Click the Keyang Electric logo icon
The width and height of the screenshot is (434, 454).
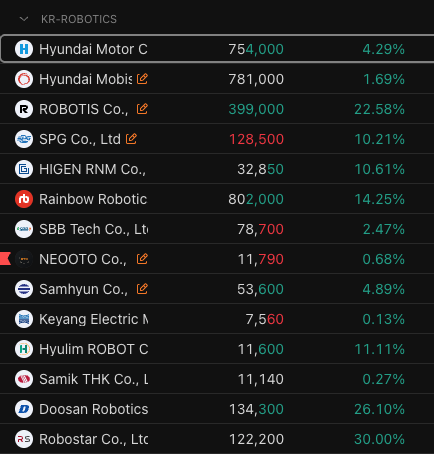pos(24,319)
